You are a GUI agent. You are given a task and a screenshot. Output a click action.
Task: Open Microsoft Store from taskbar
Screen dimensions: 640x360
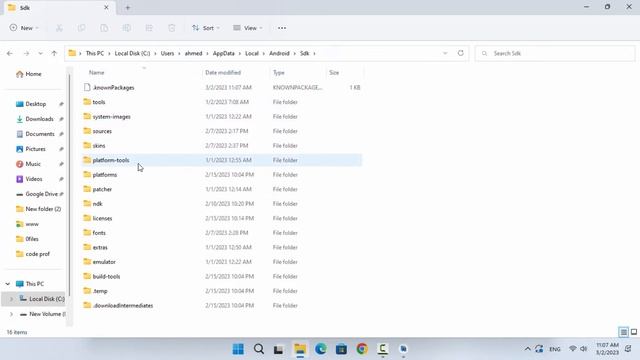point(341,349)
